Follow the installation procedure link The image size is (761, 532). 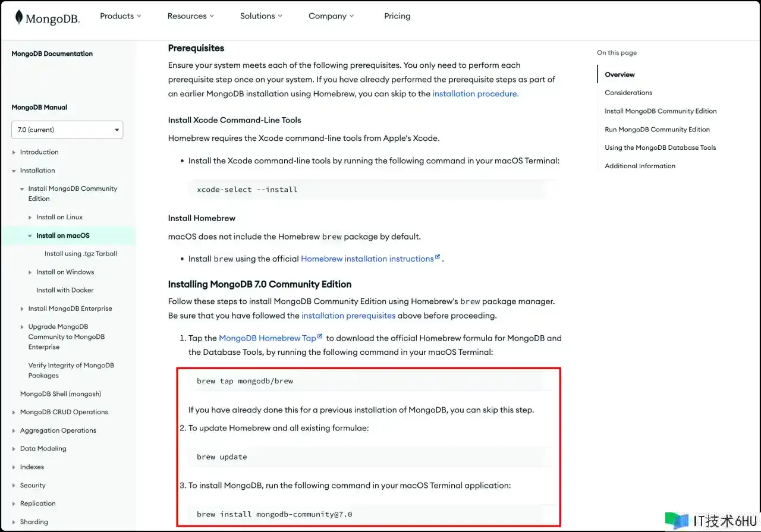point(476,94)
